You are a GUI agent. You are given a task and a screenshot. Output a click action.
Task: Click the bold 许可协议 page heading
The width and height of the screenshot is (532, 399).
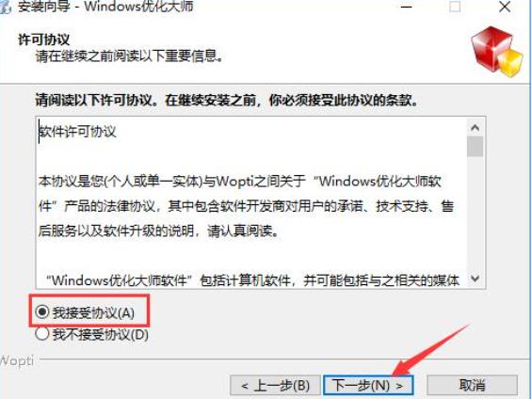44,40
